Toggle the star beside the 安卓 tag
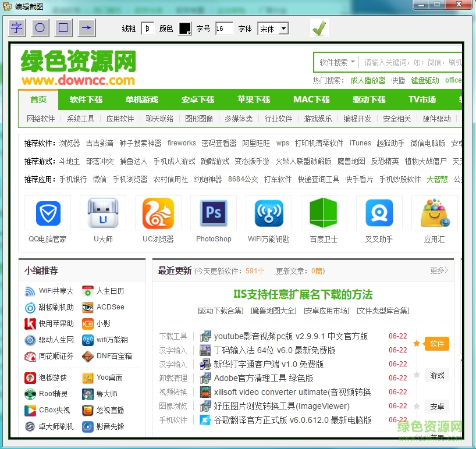 417,407
